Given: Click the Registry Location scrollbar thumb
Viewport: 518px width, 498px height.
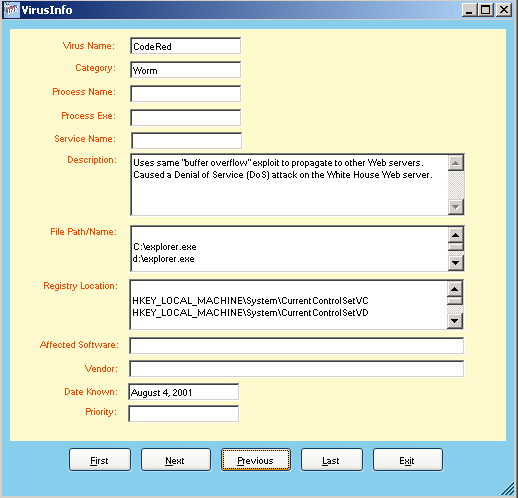Looking at the screenshot, I should point(455,301).
